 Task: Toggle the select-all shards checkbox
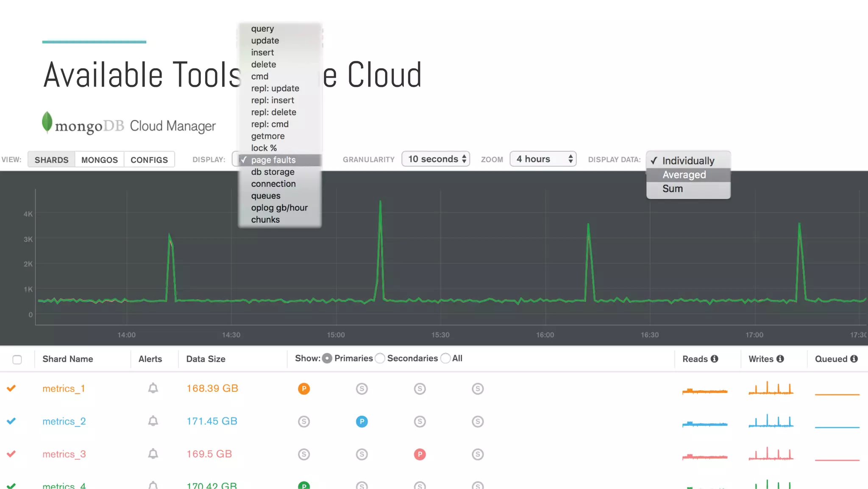tap(17, 360)
